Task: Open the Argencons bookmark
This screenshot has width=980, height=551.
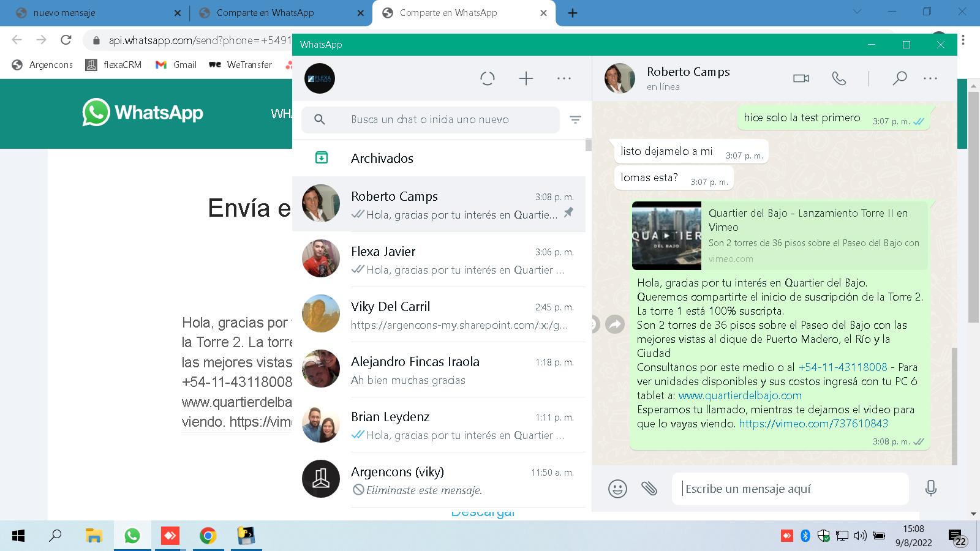Action: [x=43, y=64]
